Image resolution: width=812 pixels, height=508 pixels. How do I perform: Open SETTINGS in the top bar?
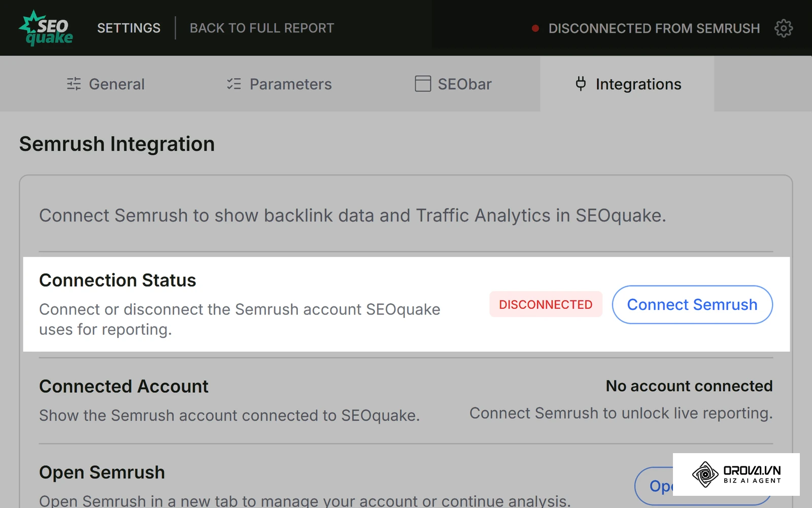(129, 28)
